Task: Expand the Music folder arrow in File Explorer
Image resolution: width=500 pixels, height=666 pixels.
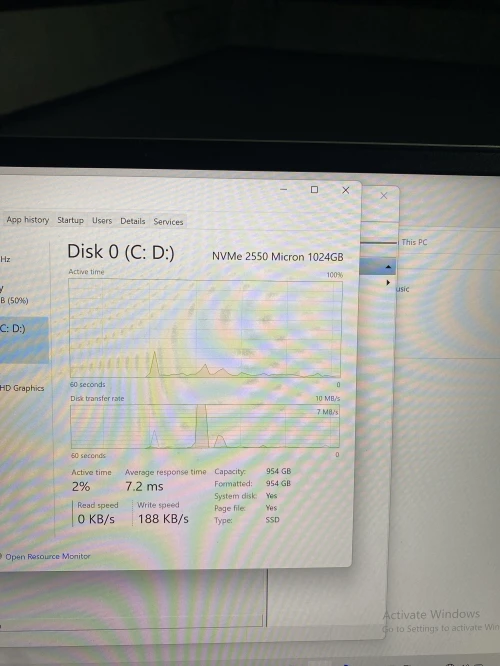Action: click(x=388, y=282)
